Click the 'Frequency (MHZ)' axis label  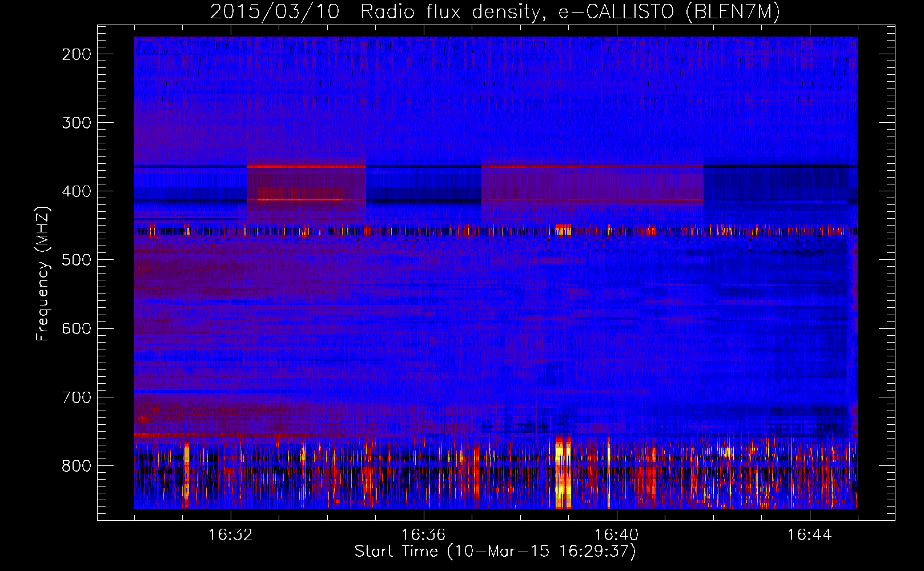(43, 274)
